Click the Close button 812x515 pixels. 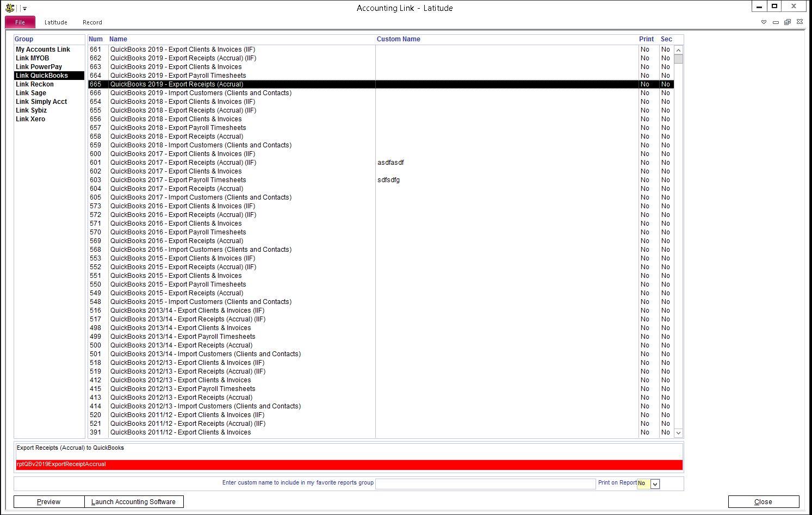pos(764,501)
